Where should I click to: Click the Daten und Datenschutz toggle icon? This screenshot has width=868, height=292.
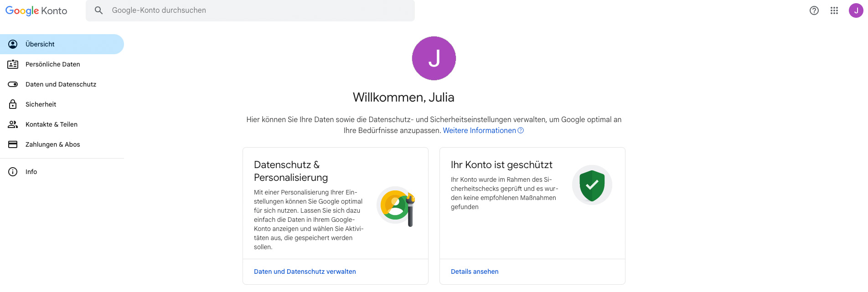click(x=13, y=84)
